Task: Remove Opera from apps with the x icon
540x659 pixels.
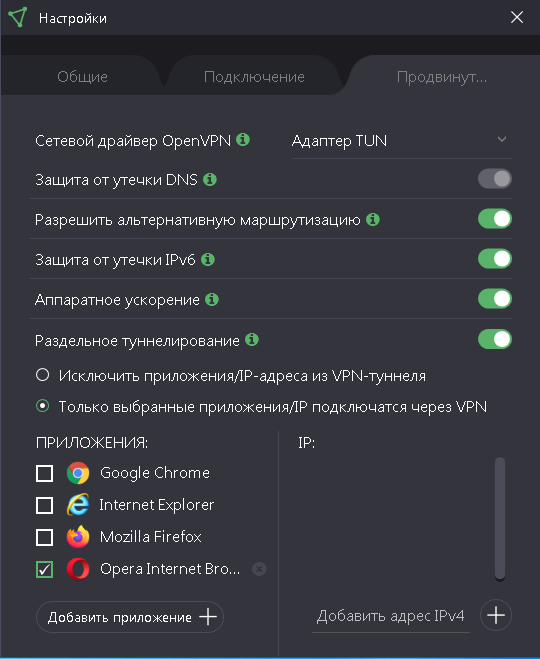Action: [259, 569]
